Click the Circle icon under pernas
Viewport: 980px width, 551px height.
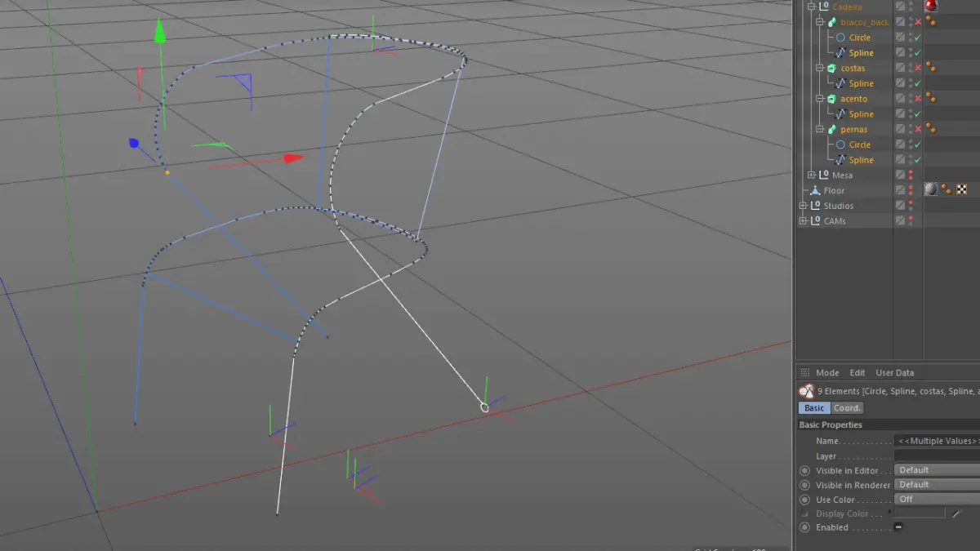(840, 144)
